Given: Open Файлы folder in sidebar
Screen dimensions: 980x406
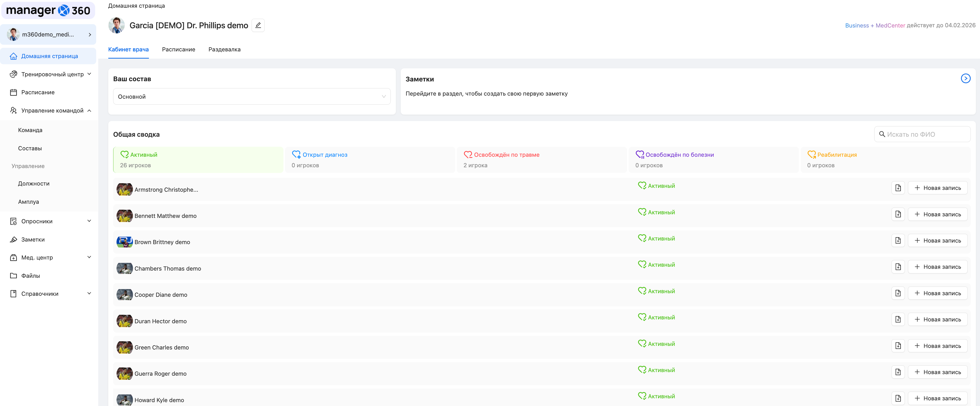Looking at the screenshot, I should click(x=30, y=276).
